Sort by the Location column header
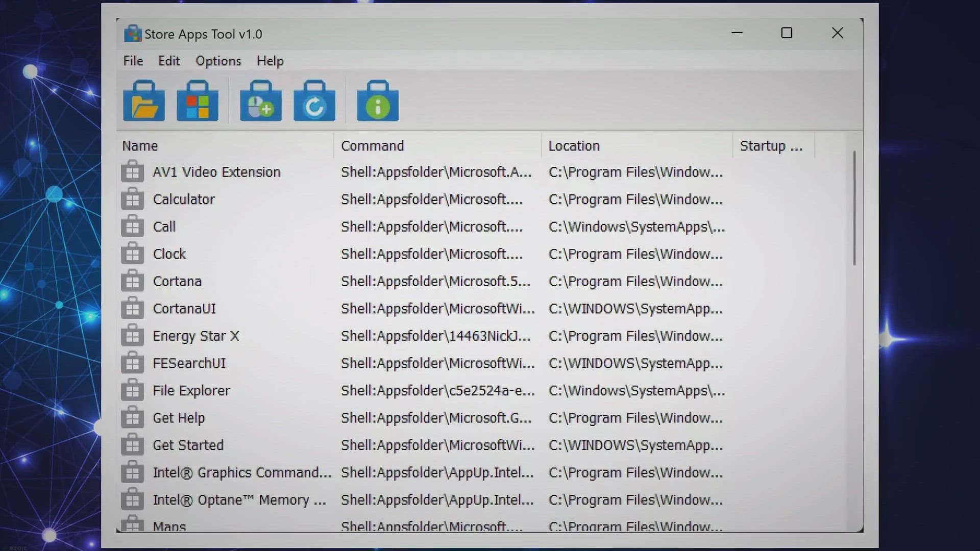 coord(637,146)
